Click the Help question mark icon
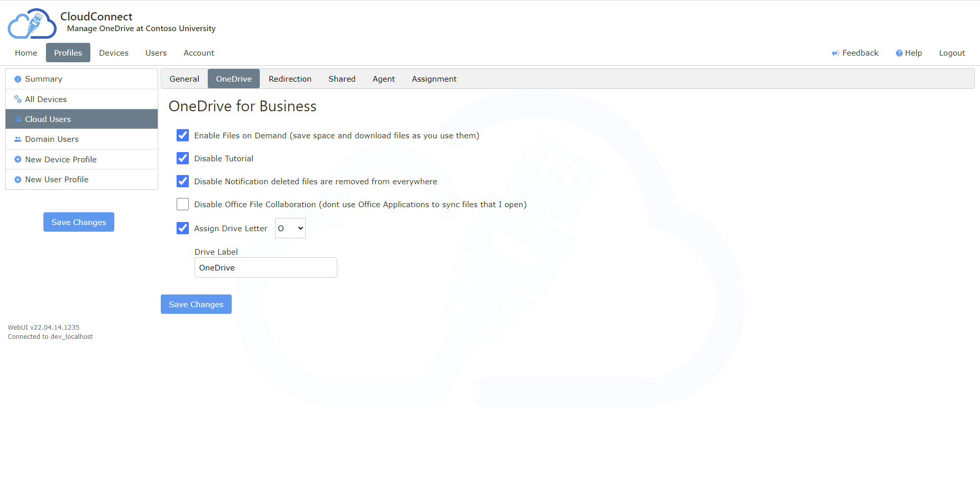The image size is (980, 495). click(899, 53)
